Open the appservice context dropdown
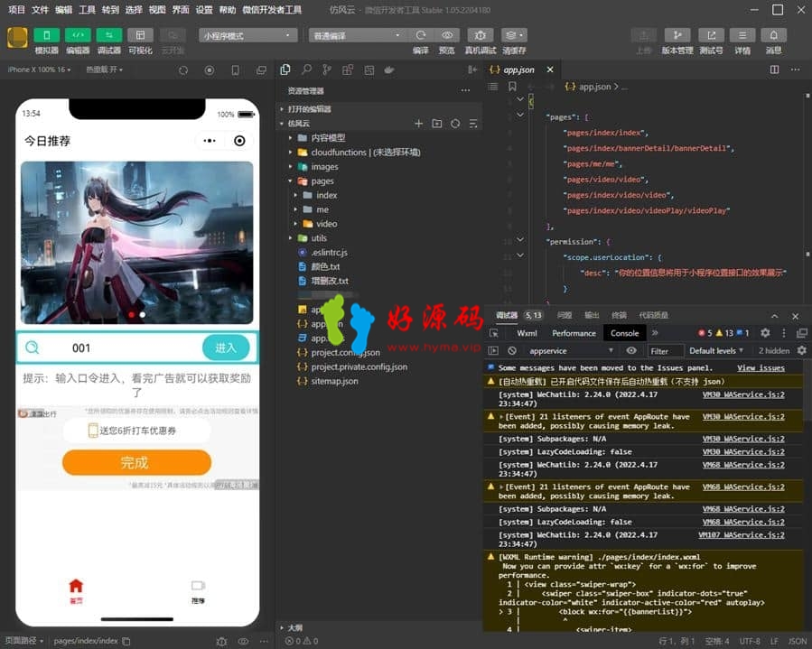Viewport: 812px width, 649px height. pyautogui.click(x=571, y=350)
